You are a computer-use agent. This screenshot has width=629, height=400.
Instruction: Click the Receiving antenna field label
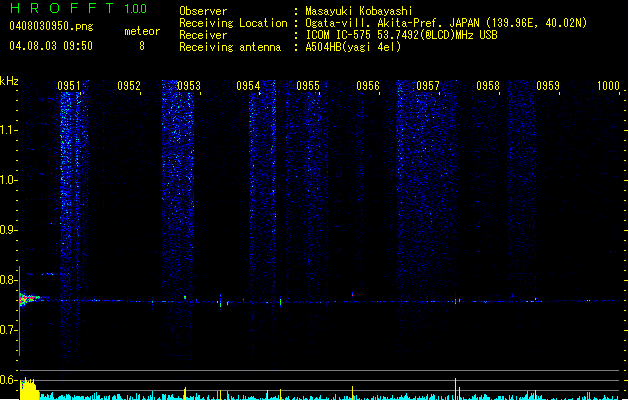[230, 47]
